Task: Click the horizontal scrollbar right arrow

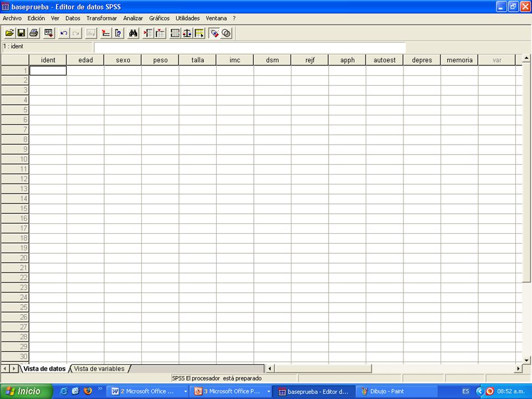Action: [x=518, y=369]
